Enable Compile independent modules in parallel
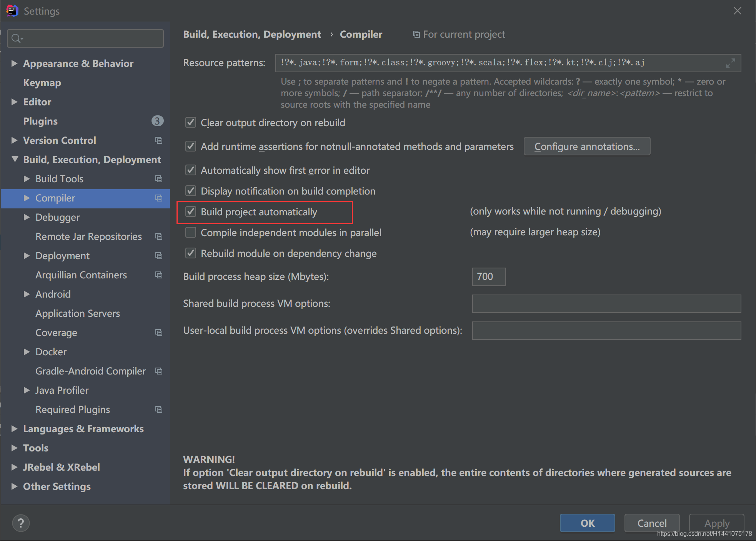756x541 pixels. pyautogui.click(x=191, y=233)
